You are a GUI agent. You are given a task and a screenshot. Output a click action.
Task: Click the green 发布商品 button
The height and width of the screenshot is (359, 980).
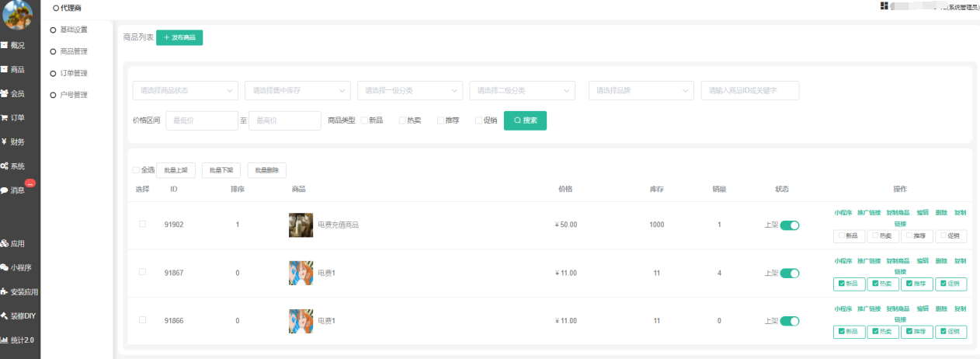click(x=179, y=37)
